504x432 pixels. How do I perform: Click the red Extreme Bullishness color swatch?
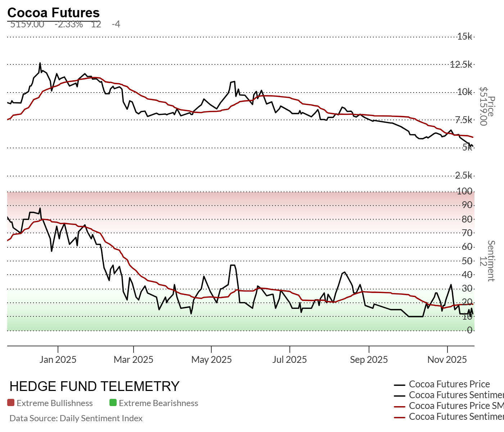tap(11, 403)
